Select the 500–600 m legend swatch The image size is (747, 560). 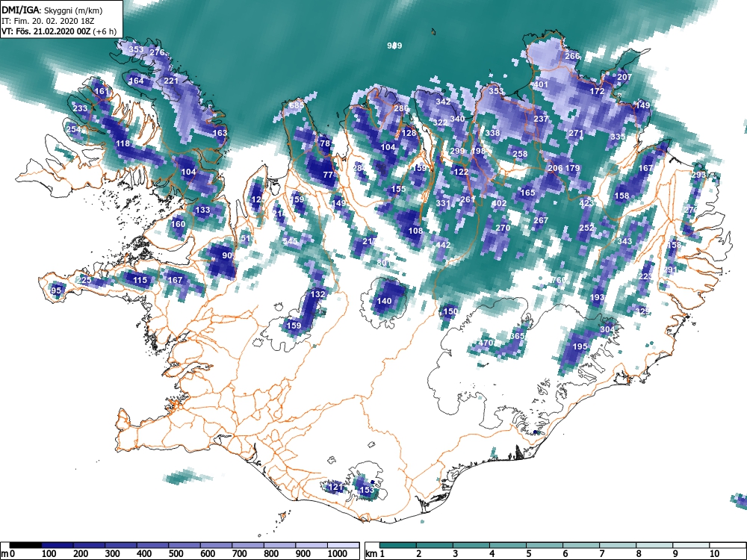(x=185, y=545)
